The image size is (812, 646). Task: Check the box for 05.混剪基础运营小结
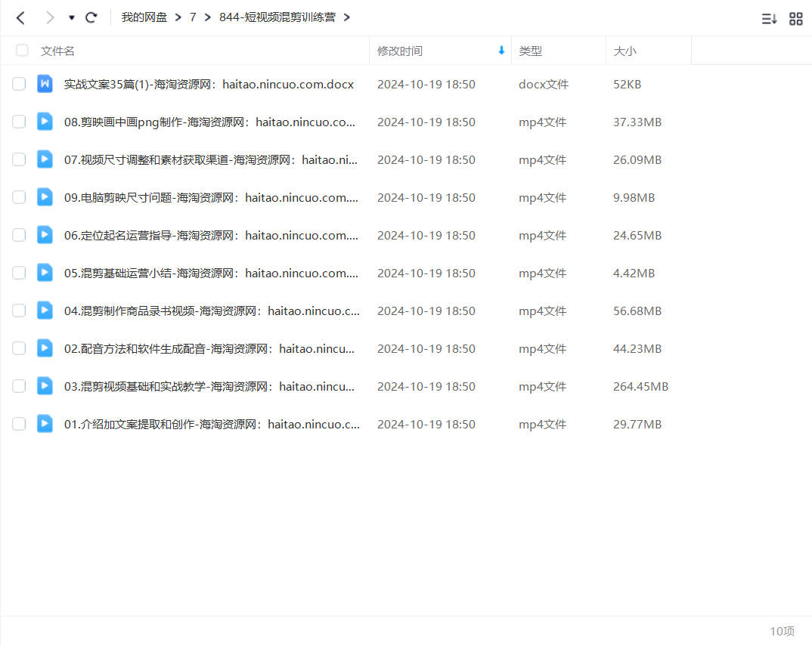19,273
